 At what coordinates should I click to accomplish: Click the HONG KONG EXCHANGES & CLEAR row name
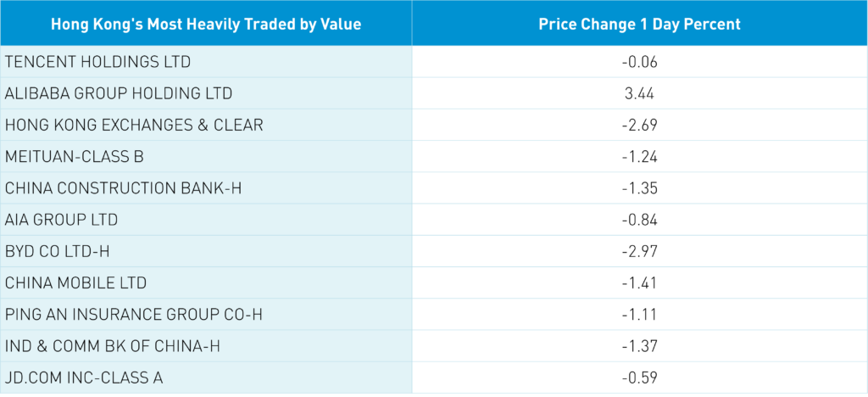pyautogui.click(x=134, y=125)
